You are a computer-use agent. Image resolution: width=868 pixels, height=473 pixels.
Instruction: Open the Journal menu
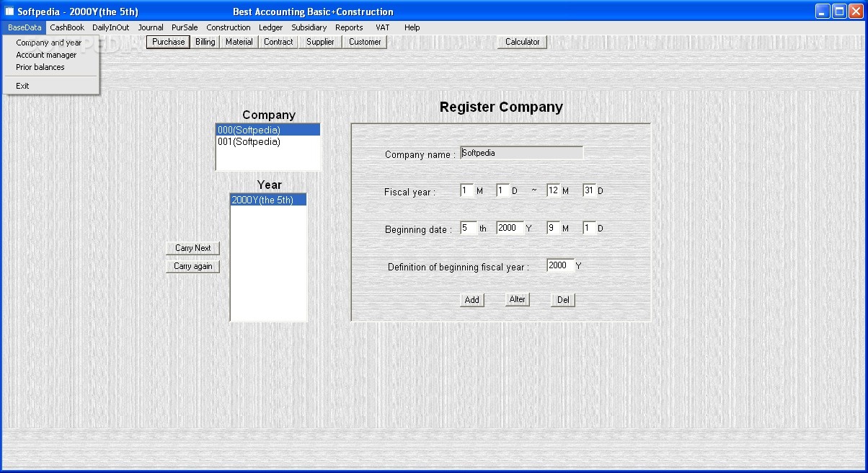(x=151, y=27)
